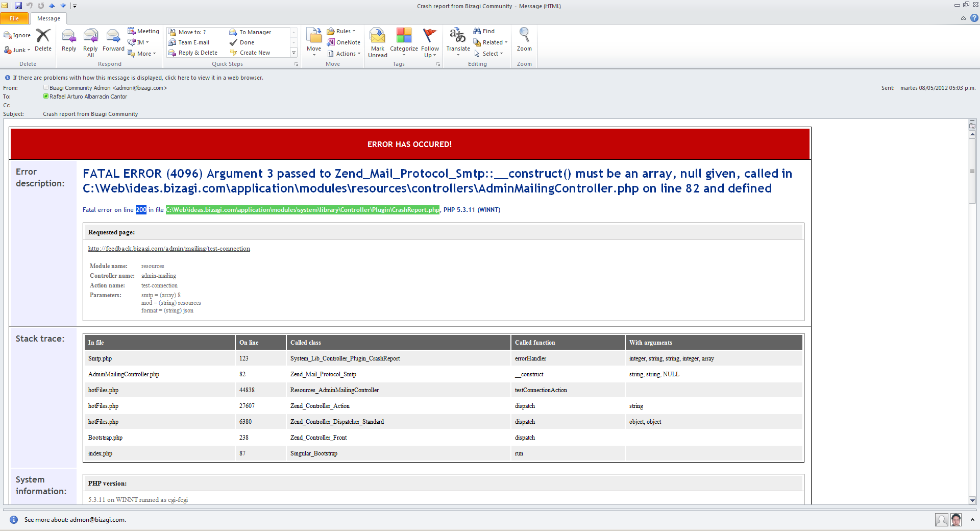The image size is (980, 531).
Task: Click the presence box beside Bizagi Community Admon
Action: pyautogui.click(x=46, y=88)
